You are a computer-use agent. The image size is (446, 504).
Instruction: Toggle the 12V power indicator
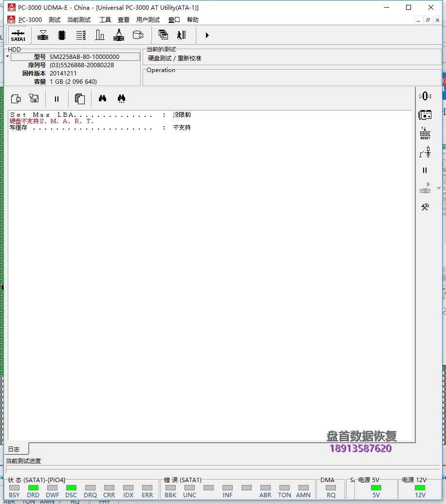click(x=420, y=487)
